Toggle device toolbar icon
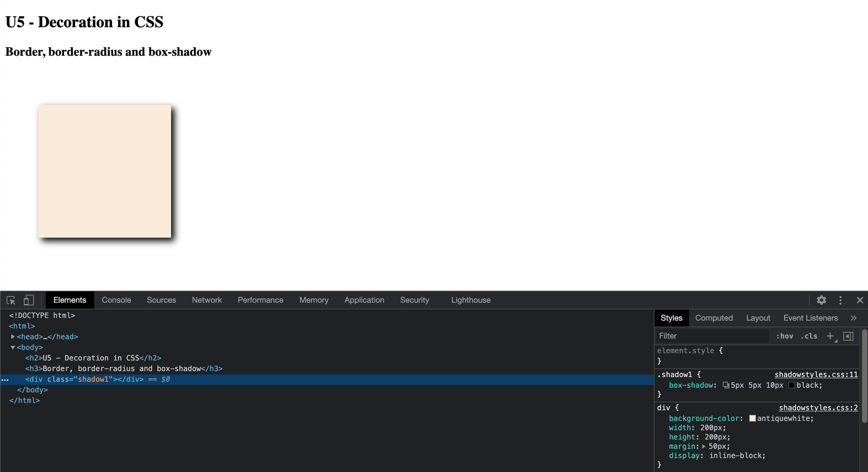Image resolution: width=868 pixels, height=472 pixels. tap(28, 300)
